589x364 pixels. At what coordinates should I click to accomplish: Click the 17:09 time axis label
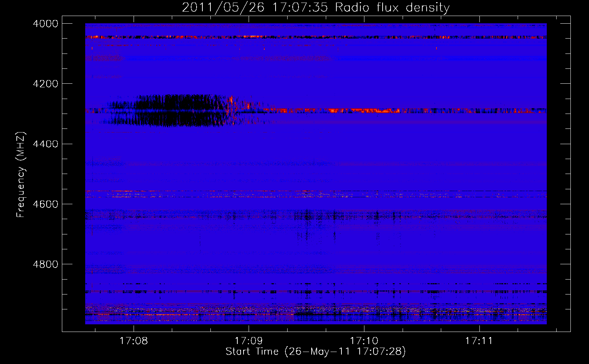[x=249, y=341]
